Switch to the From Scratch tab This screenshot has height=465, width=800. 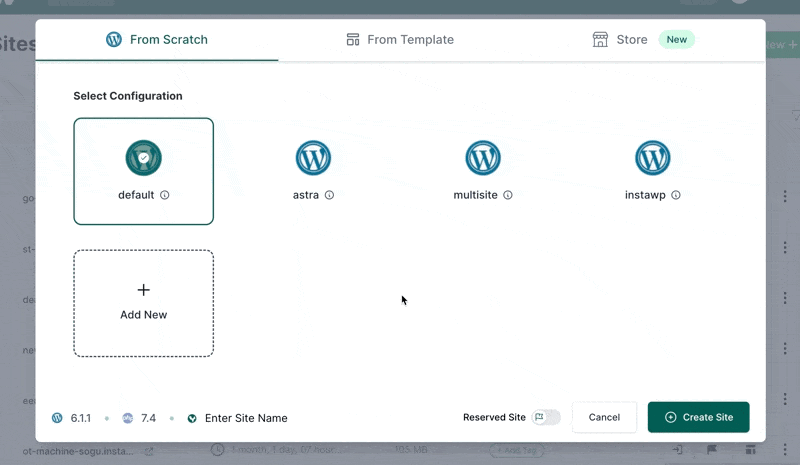pos(157,40)
